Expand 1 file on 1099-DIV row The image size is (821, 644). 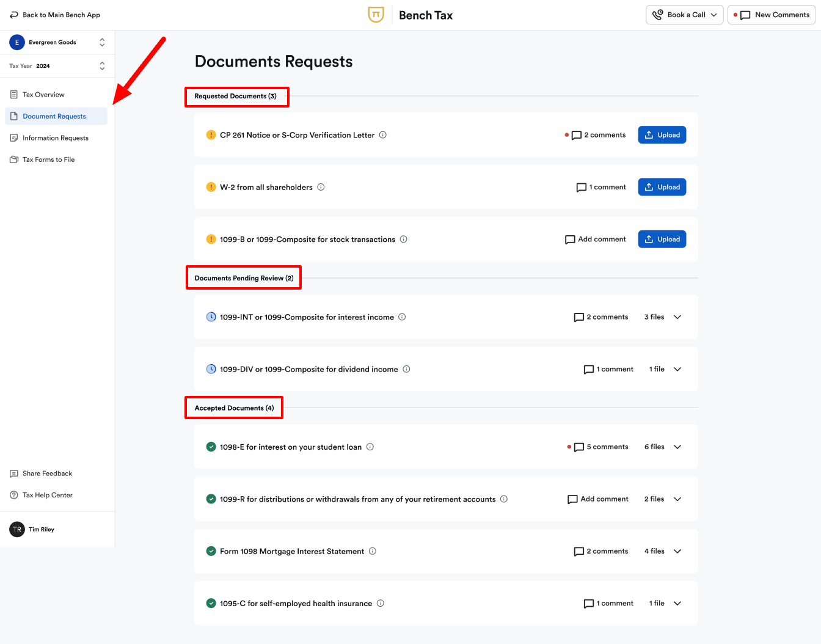tap(665, 369)
